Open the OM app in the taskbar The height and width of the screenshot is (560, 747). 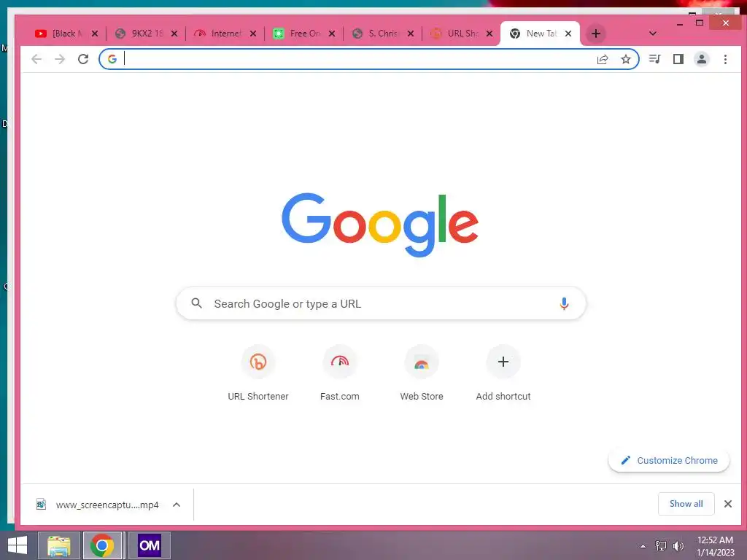[149, 545]
